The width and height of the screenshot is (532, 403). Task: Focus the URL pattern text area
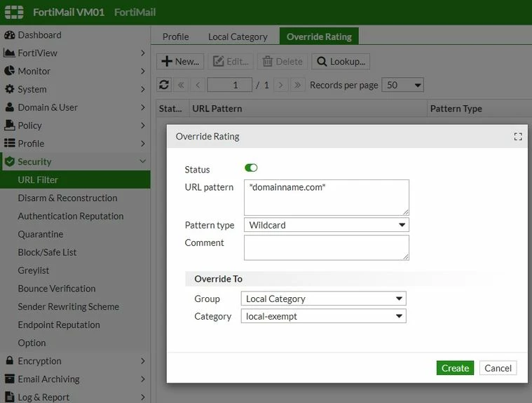click(327, 198)
